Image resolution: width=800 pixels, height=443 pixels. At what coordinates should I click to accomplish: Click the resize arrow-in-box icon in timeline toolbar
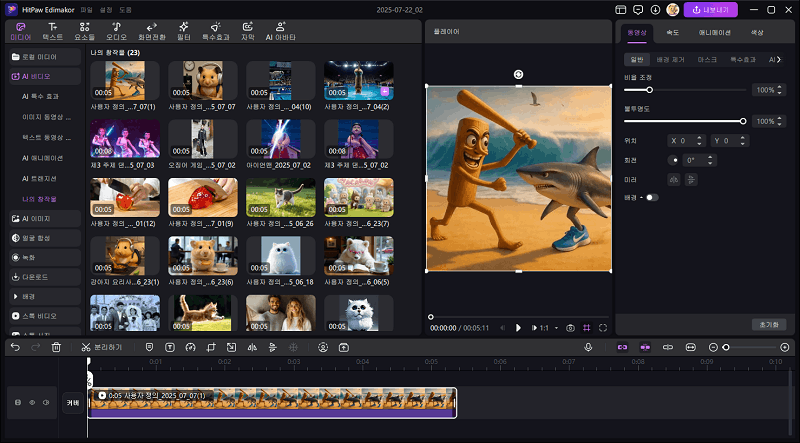coord(231,347)
